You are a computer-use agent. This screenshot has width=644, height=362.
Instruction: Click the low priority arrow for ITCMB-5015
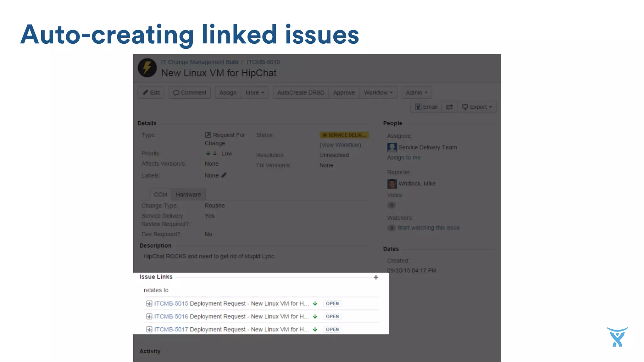[x=315, y=304]
